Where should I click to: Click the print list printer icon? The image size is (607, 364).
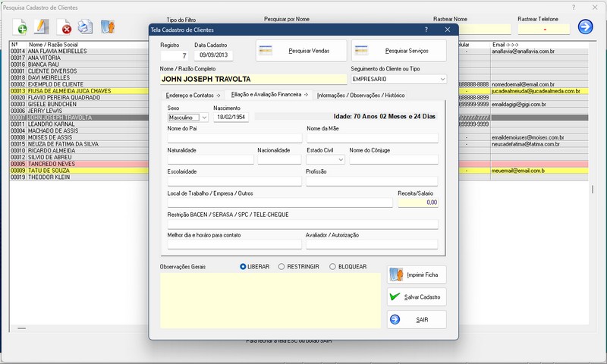point(86,27)
